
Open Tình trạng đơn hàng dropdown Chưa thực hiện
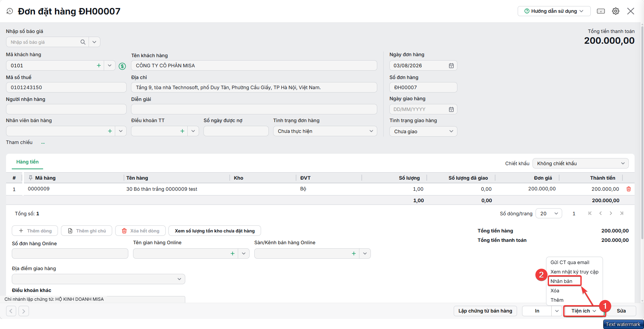[x=325, y=131]
